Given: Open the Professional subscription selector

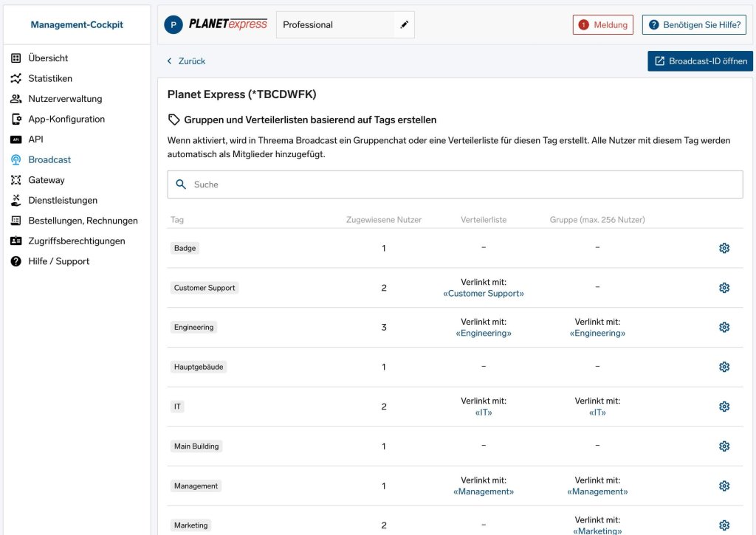Looking at the screenshot, I should 336,24.
